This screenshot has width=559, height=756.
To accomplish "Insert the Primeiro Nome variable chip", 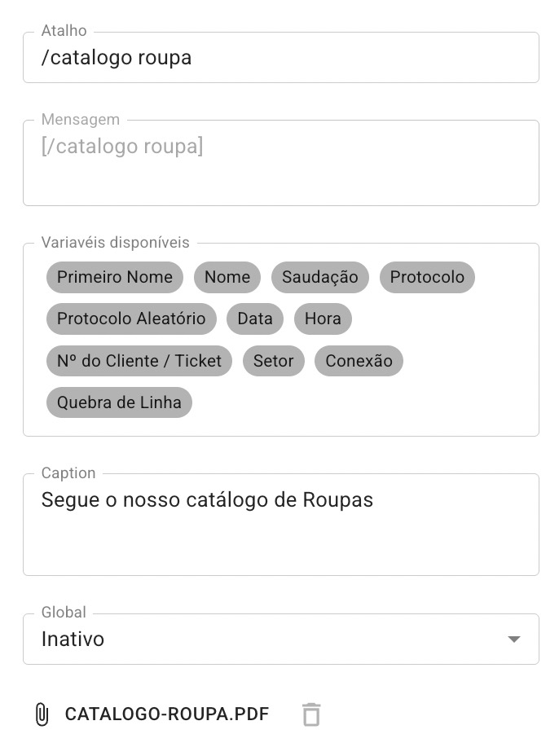I will [115, 277].
